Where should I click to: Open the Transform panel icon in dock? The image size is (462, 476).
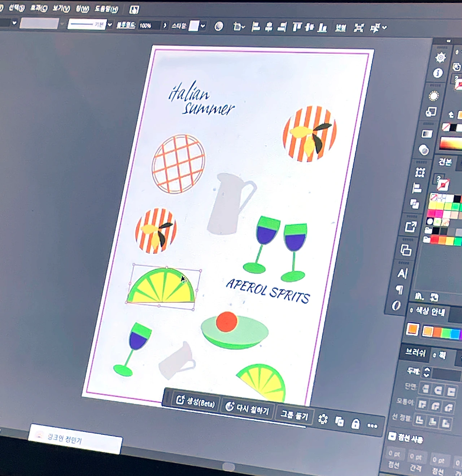click(x=420, y=173)
